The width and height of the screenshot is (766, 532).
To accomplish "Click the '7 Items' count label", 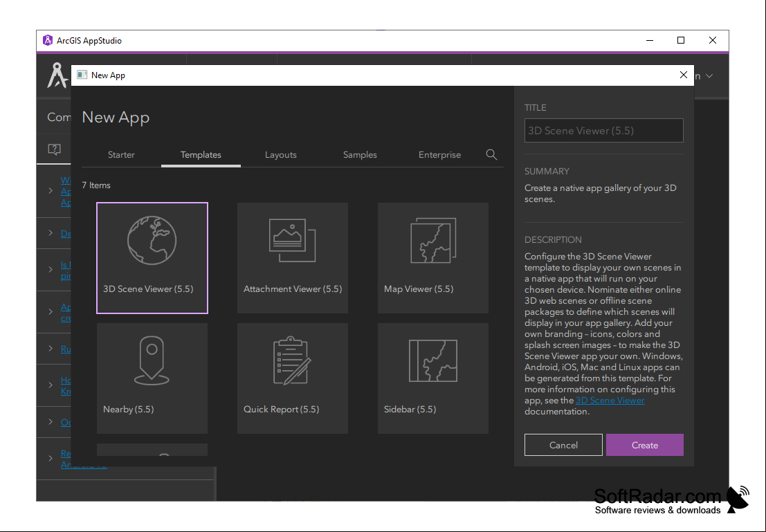I will (96, 185).
